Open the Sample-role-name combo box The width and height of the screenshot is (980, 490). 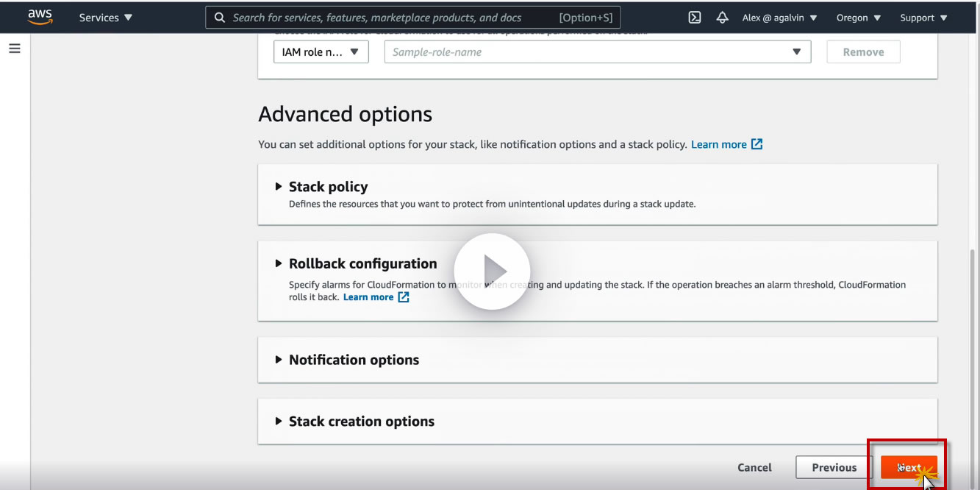click(x=597, y=52)
